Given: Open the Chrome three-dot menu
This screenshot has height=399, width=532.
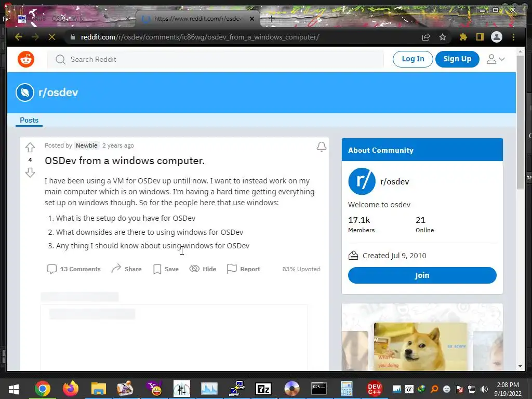Looking at the screenshot, I should [x=513, y=37].
